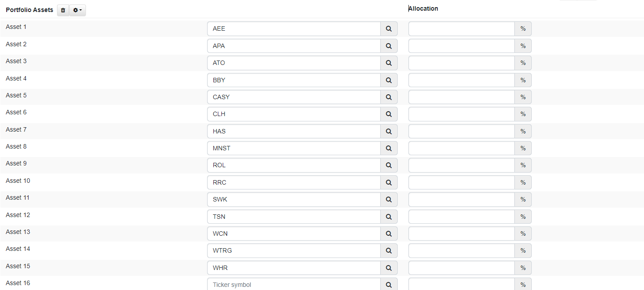Click the trash icon beside Portfolio Assets

click(63, 10)
